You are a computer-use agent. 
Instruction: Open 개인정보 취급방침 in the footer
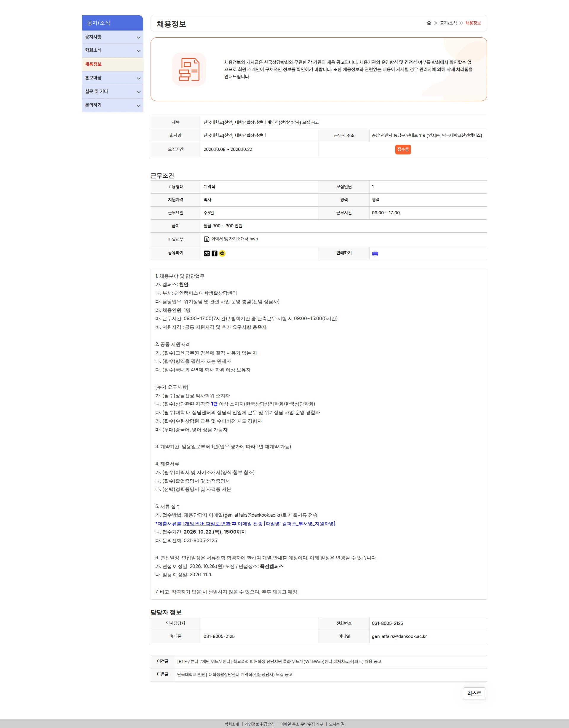(259, 724)
